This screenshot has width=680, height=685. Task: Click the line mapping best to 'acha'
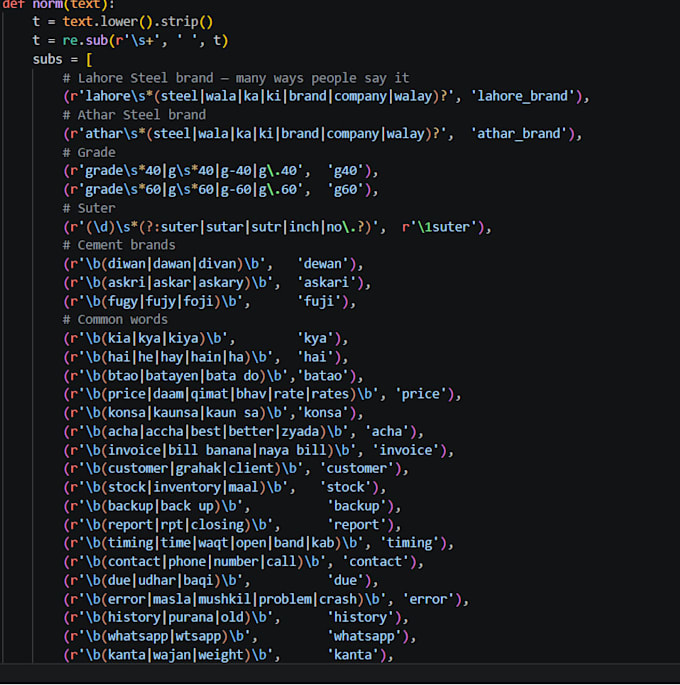click(x=243, y=432)
